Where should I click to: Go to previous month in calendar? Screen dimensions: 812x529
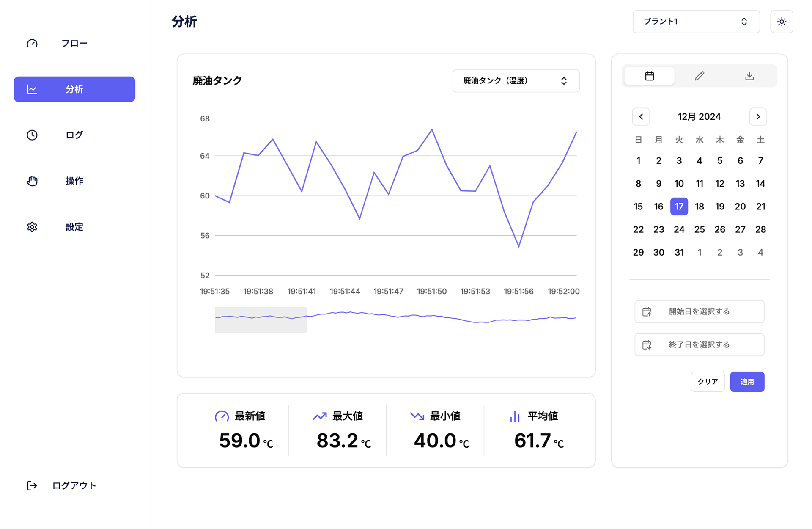[x=641, y=117]
